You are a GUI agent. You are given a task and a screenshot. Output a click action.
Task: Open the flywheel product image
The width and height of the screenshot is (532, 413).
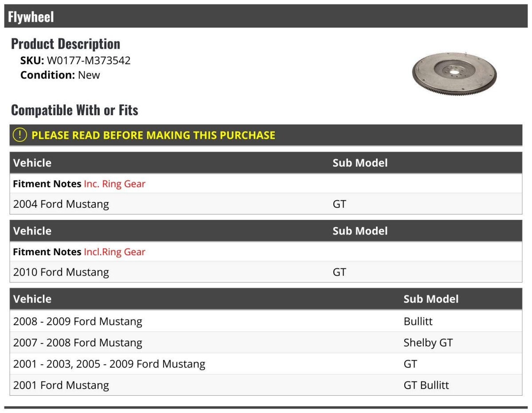pos(454,72)
